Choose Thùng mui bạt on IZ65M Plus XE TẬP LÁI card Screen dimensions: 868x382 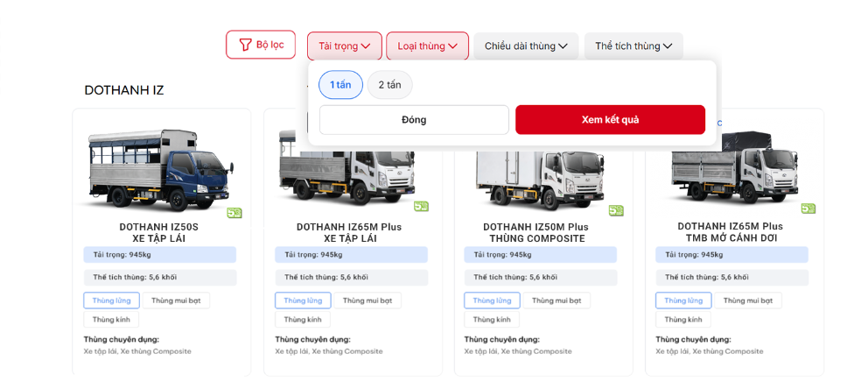click(367, 301)
